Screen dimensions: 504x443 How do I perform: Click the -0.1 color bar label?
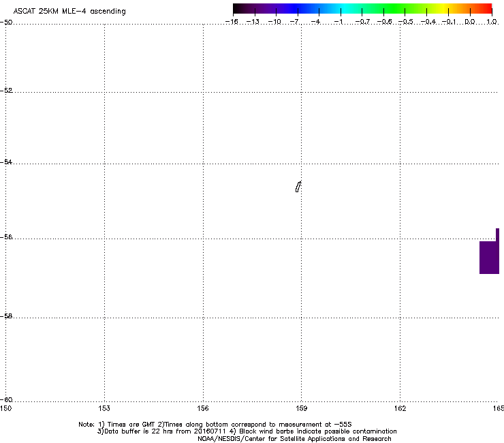coord(449,22)
